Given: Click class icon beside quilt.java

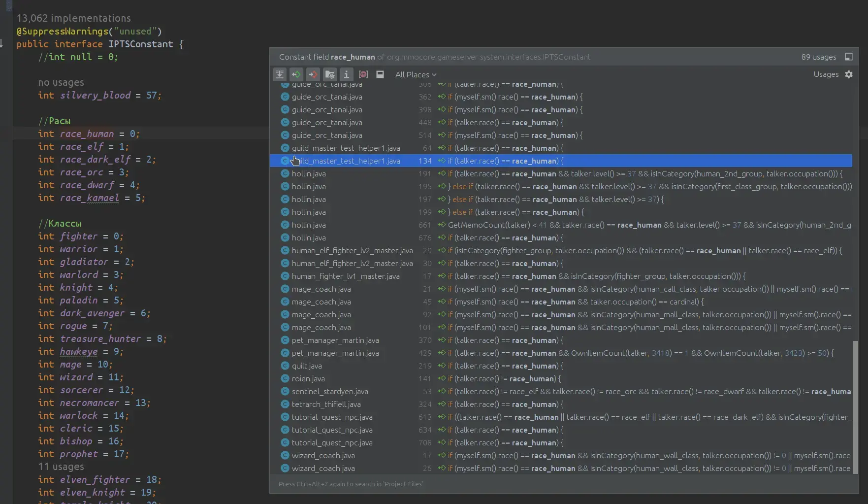Looking at the screenshot, I should point(285,366).
